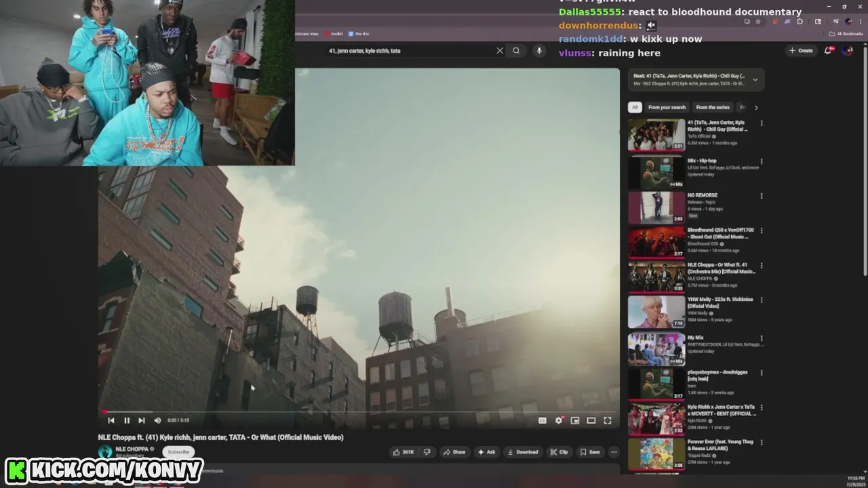
Task: Open Chill Guy video thumbnail
Action: pos(656,135)
